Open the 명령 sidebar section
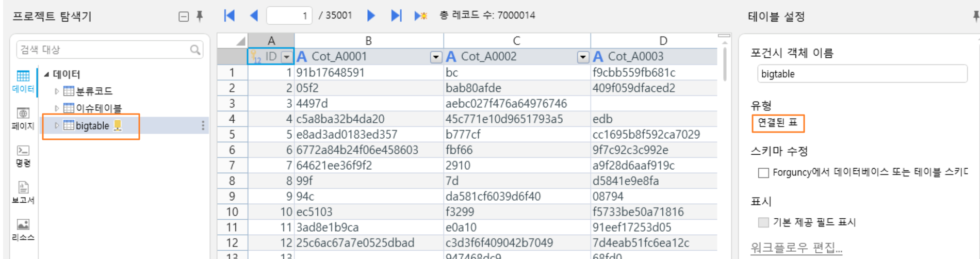 pos(23,156)
